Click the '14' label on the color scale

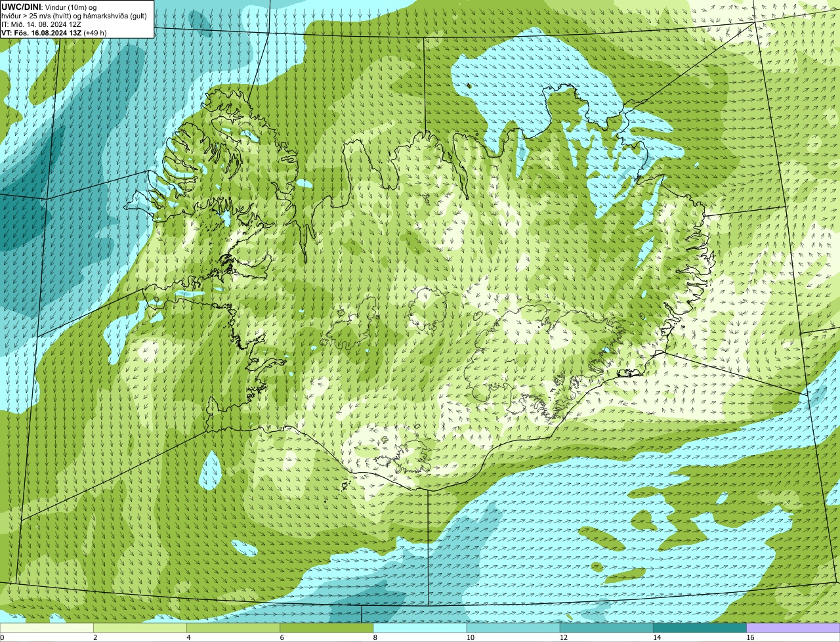(x=656, y=637)
